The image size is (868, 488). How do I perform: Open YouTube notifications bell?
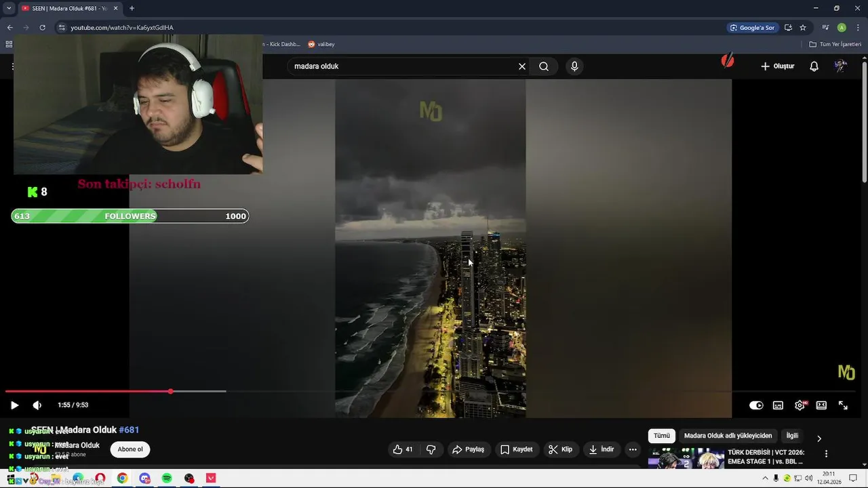[814, 66]
